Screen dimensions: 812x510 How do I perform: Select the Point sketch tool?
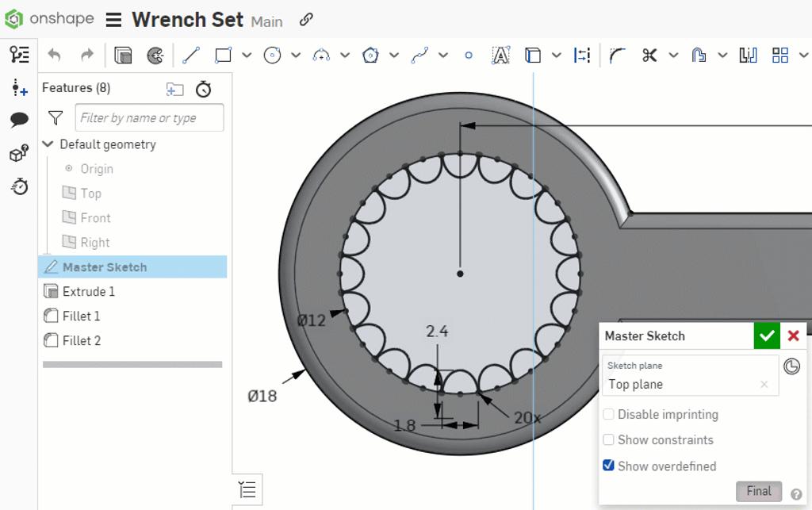468,56
